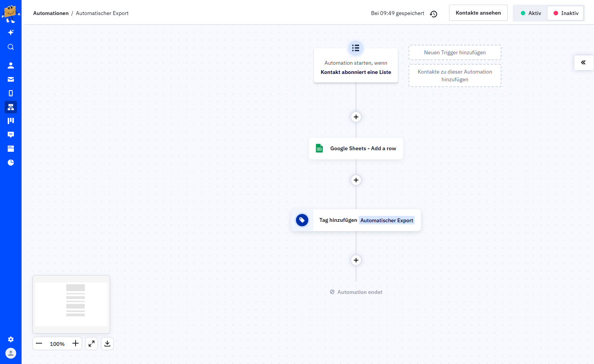Download automation image icon
The height and width of the screenshot is (364, 594).
click(108, 344)
